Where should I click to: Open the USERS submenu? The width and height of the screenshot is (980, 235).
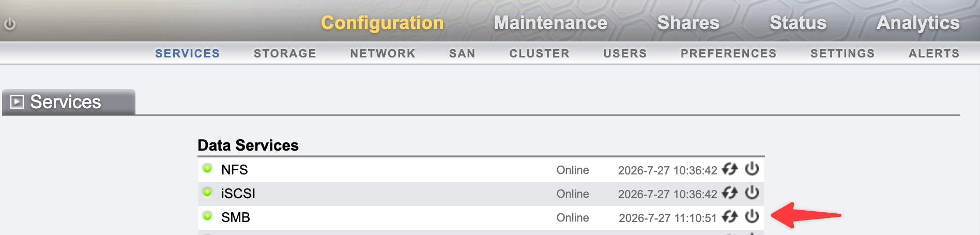coord(625,53)
